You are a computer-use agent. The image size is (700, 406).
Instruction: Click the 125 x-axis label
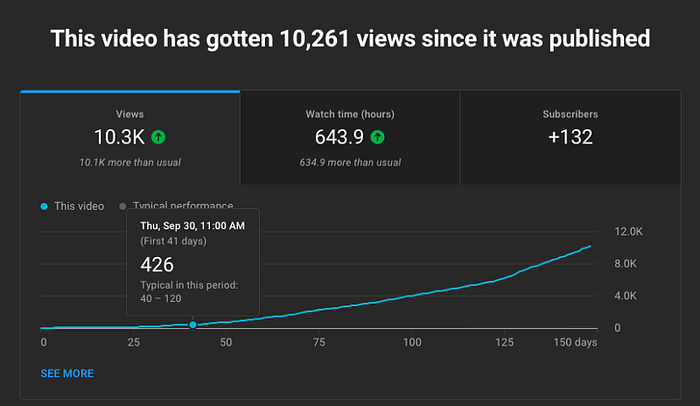point(504,343)
